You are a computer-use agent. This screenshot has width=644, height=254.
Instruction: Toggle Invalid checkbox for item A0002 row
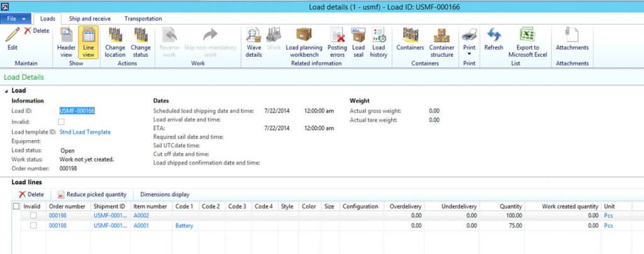[x=33, y=216]
